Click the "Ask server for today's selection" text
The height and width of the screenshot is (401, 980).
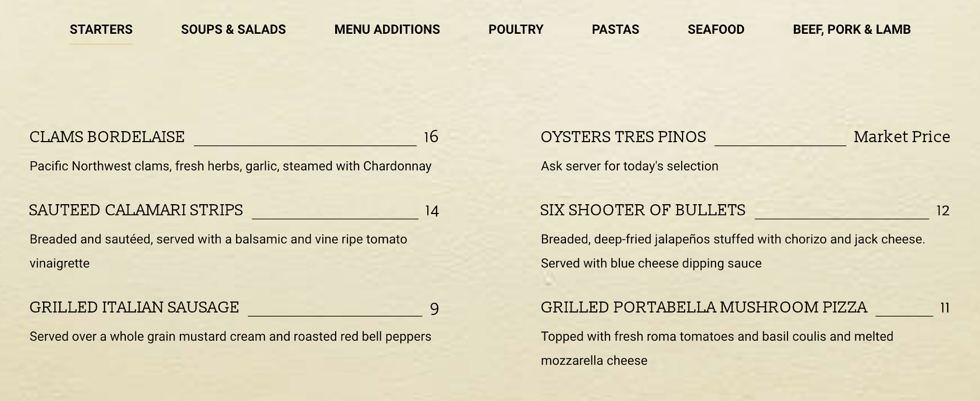click(x=629, y=166)
